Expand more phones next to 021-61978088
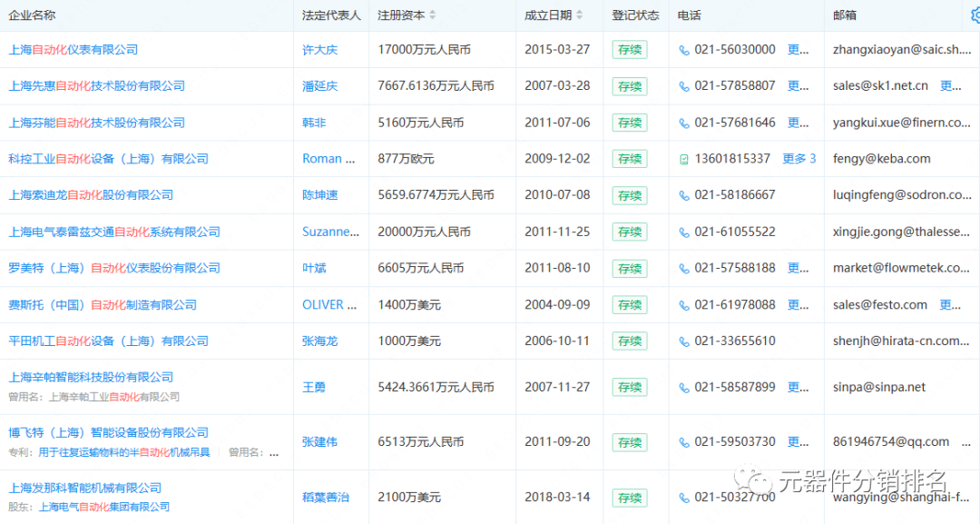 799,305
